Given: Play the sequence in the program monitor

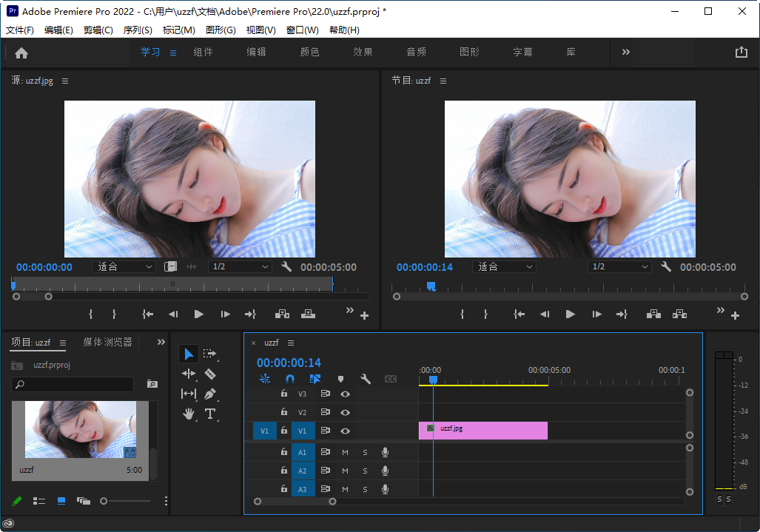Looking at the screenshot, I should pos(570,314).
